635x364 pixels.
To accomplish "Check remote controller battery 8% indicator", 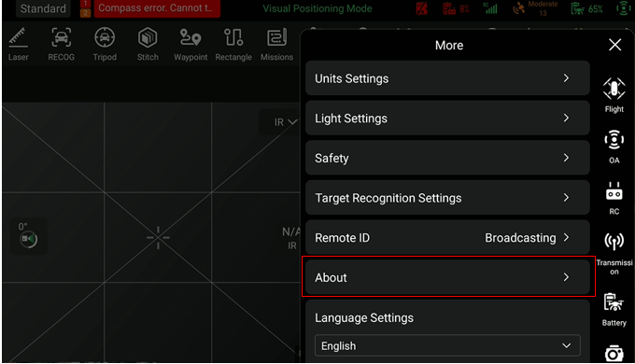I will [456, 8].
